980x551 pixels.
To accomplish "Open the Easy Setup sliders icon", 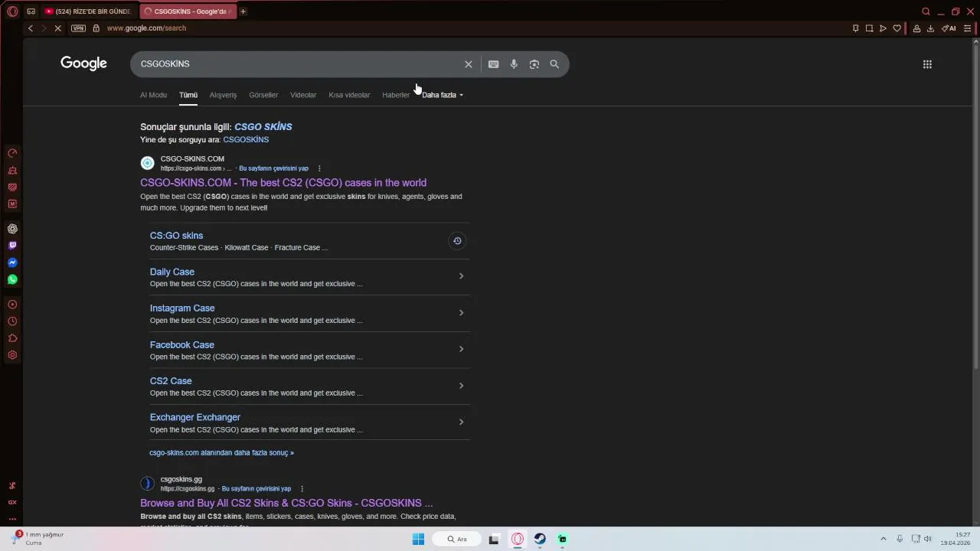I will [967, 28].
